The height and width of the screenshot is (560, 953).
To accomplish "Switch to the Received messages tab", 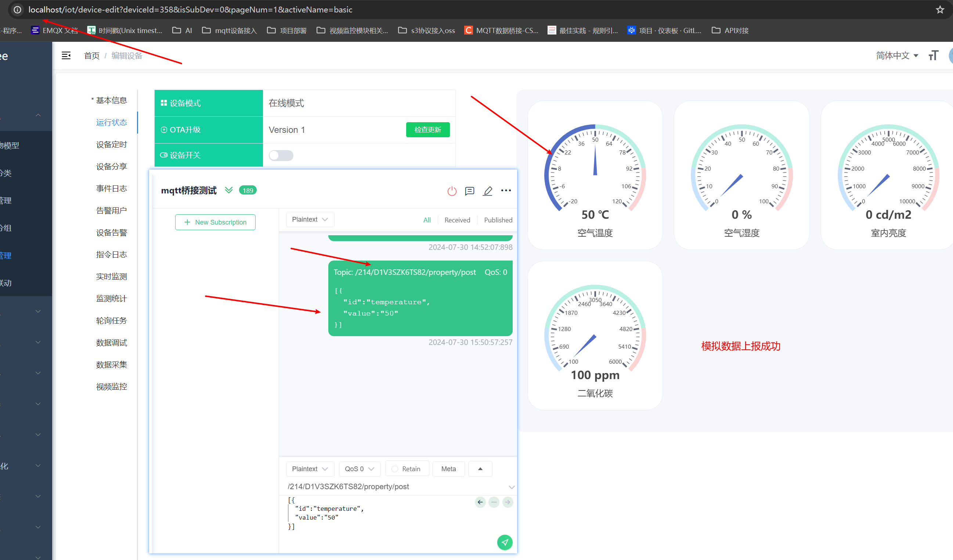I will 457,220.
